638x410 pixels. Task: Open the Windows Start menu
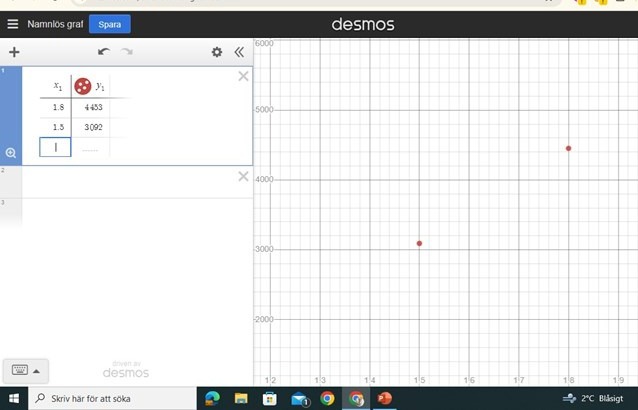(12, 398)
